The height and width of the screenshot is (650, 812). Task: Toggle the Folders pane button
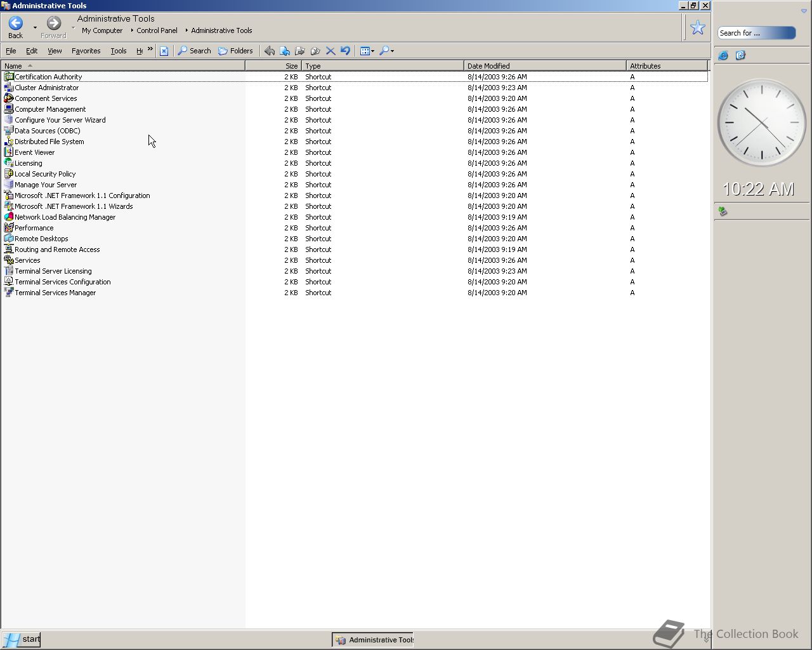[x=235, y=51]
